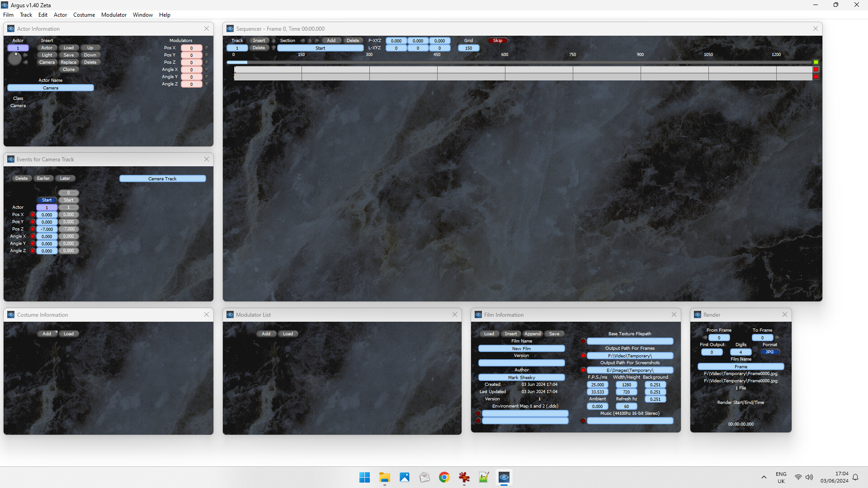Click the Clone button in Actor Information

pyautogui.click(x=69, y=69)
